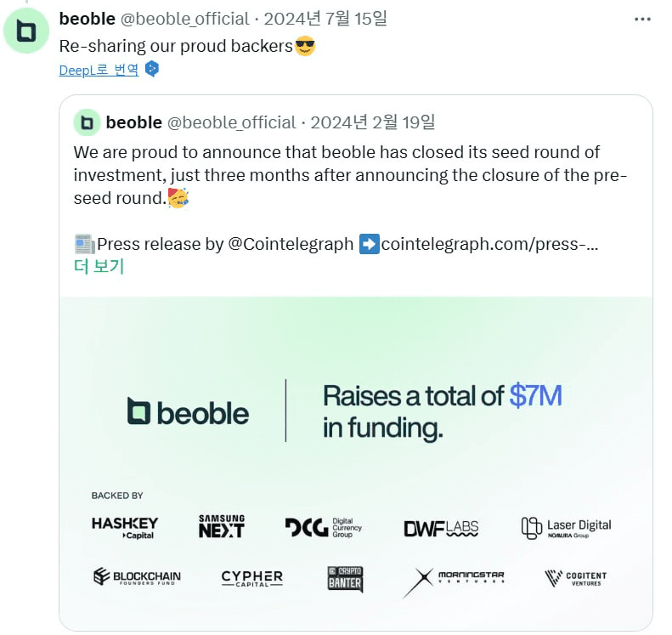The height and width of the screenshot is (635, 672).
Task: Translate the post via the DeepL link
Action: [x=99, y=70]
